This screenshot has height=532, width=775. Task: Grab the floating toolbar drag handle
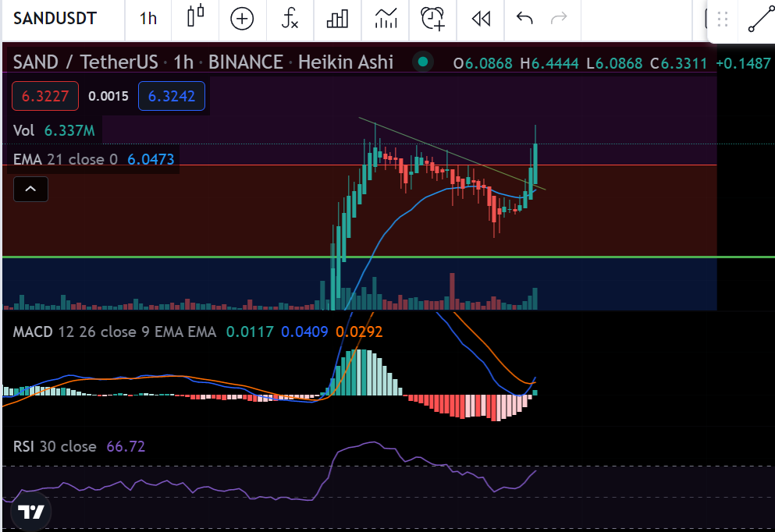pos(723,20)
